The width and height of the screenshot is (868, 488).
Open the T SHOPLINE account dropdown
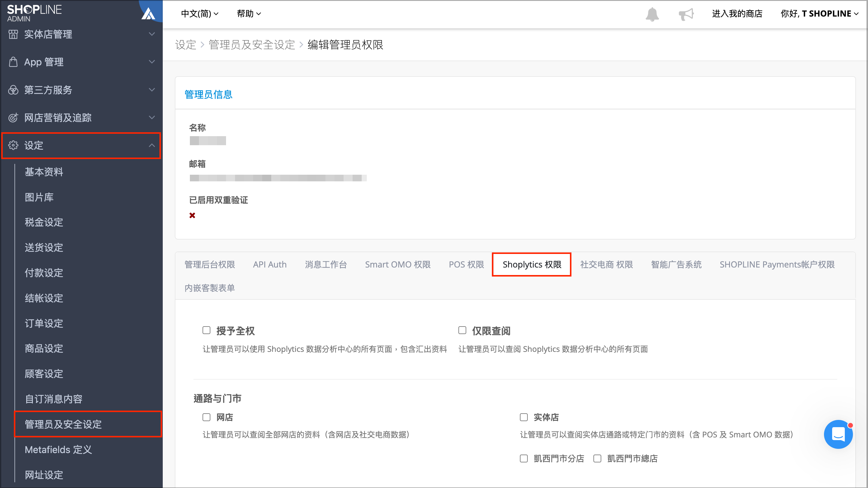click(819, 14)
